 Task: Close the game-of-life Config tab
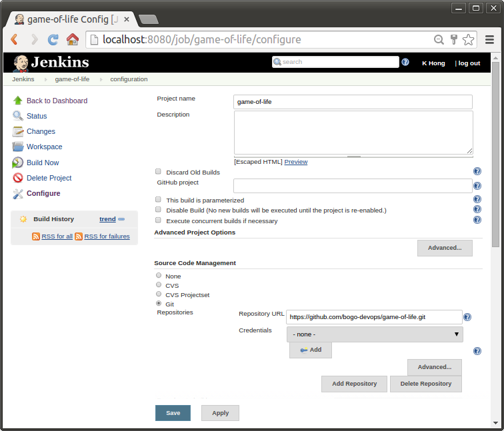coord(127,19)
